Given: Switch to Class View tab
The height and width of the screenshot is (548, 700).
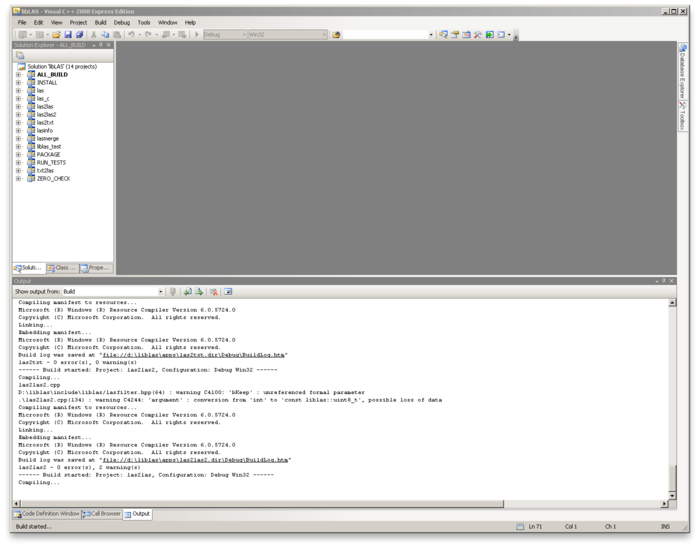Looking at the screenshot, I should coord(62,268).
